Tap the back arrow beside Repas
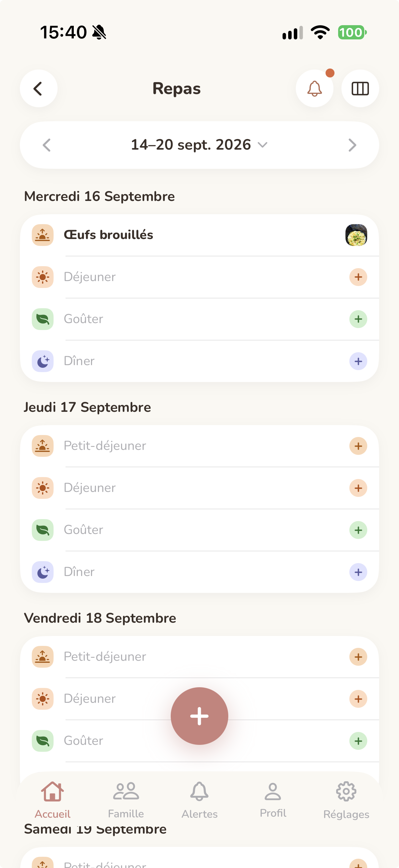The width and height of the screenshot is (399, 868). click(x=38, y=89)
